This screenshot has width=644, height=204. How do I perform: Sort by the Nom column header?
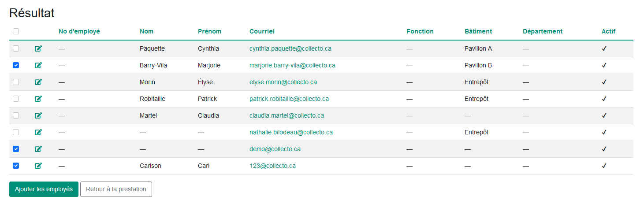pos(146,31)
